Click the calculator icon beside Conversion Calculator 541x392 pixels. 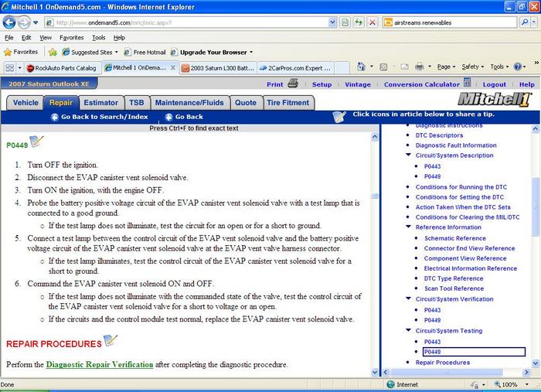(467, 82)
